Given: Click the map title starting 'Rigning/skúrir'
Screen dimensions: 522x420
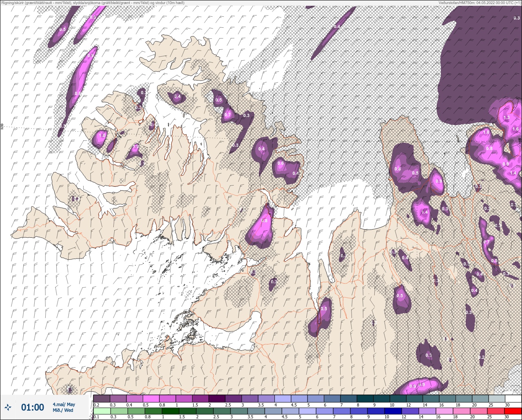Looking at the screenshot, I should click(93, 2).
